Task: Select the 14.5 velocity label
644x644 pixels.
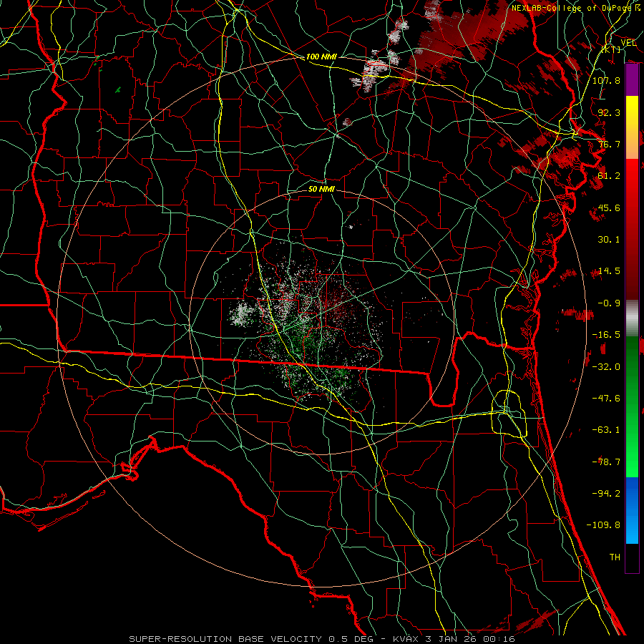Action: pos(609,271)
